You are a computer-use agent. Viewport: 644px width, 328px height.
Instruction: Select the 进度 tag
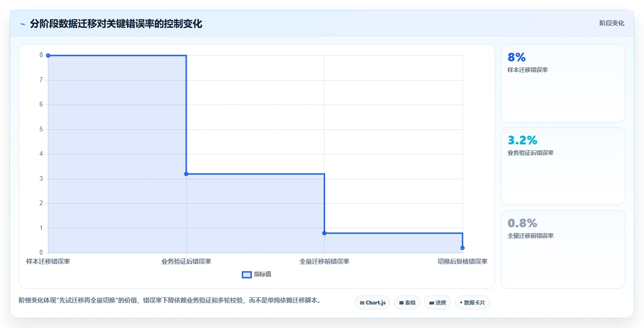point(437,303)
